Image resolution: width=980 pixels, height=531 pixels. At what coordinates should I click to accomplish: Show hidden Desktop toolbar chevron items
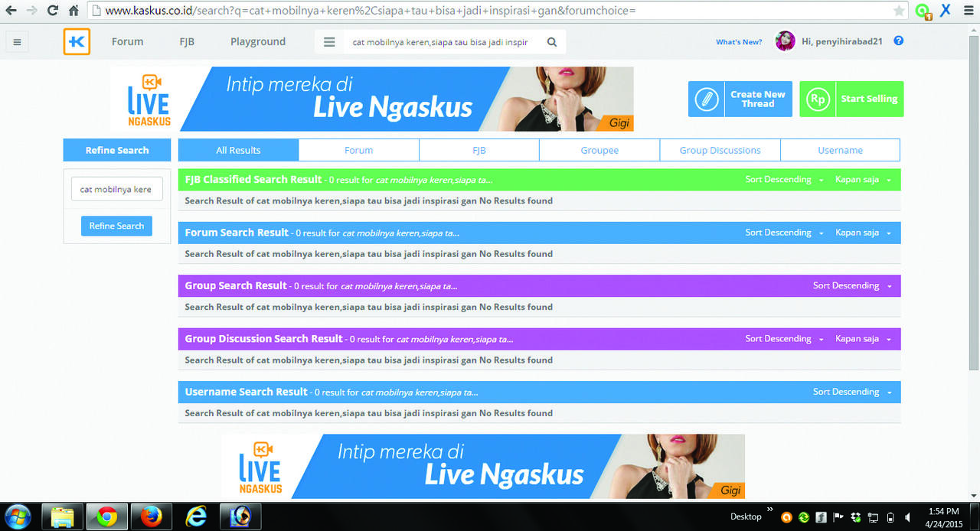[769, 510]
